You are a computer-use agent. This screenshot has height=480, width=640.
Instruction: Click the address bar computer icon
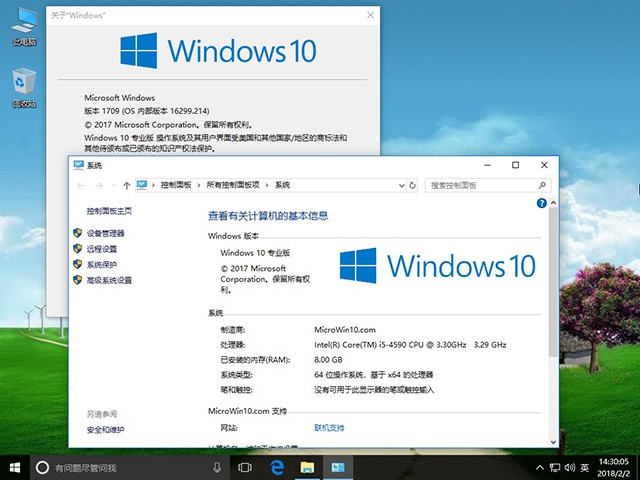click(x=142, y=185)
